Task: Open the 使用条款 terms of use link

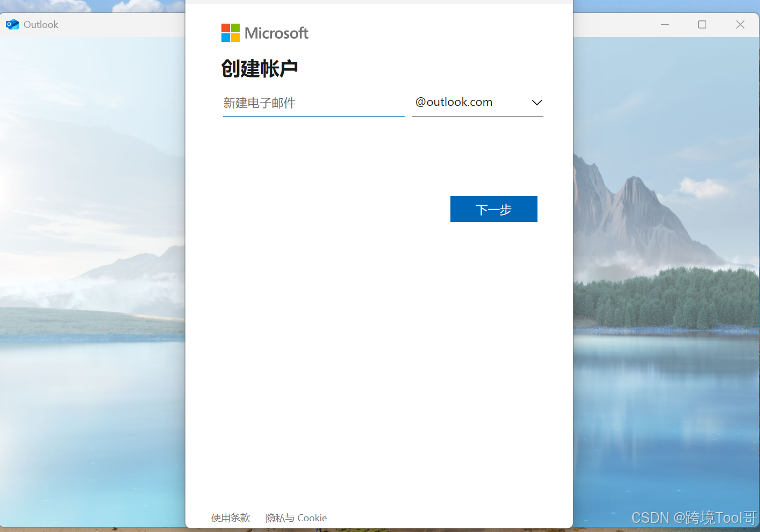Action: [x=231, y=517]
